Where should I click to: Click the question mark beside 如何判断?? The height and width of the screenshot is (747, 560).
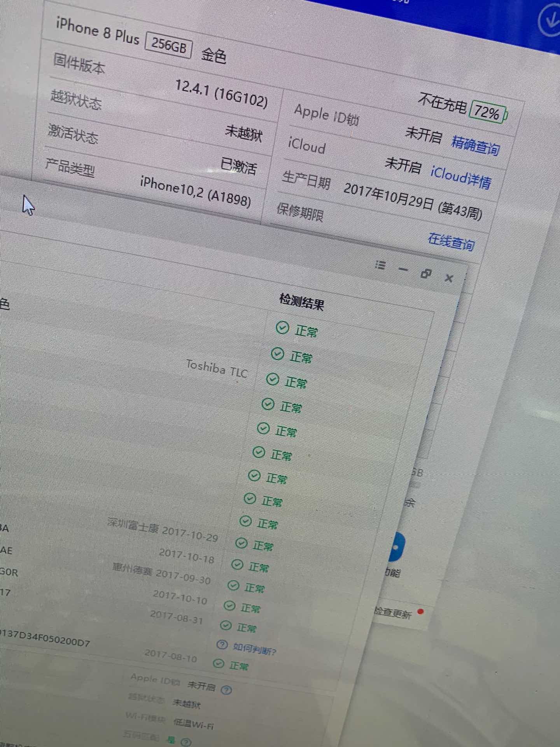click(222, 645)
